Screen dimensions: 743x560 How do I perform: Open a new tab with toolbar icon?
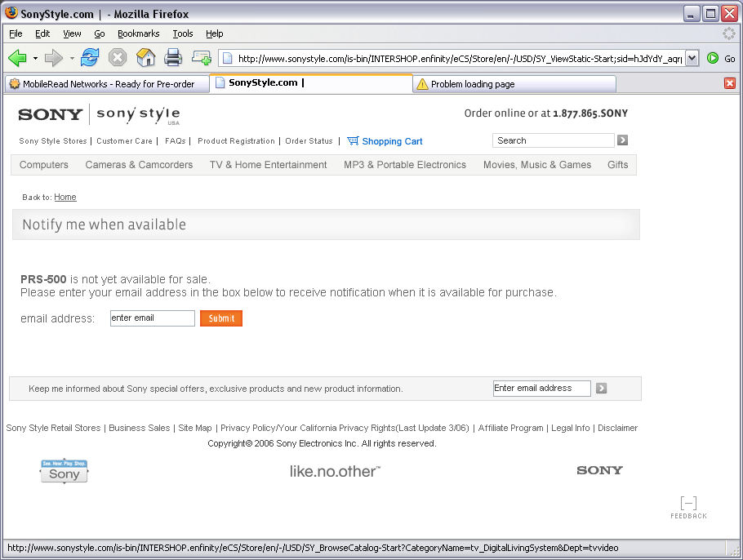point(202,58)
